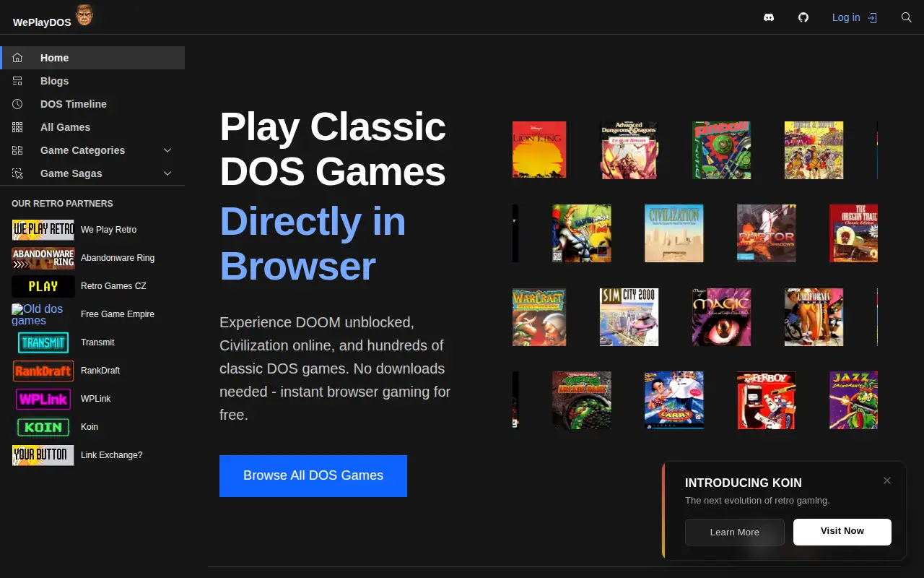Open The Lion King game cover

[539, 150]
